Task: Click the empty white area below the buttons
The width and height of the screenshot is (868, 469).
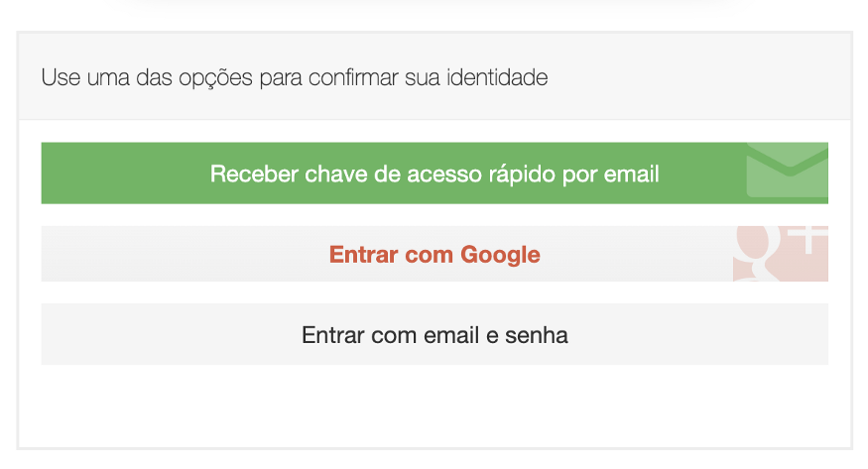Action: pos(434,407)
